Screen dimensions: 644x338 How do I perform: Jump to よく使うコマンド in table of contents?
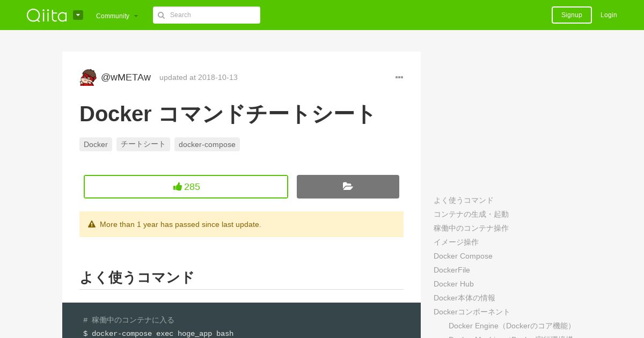464,200
